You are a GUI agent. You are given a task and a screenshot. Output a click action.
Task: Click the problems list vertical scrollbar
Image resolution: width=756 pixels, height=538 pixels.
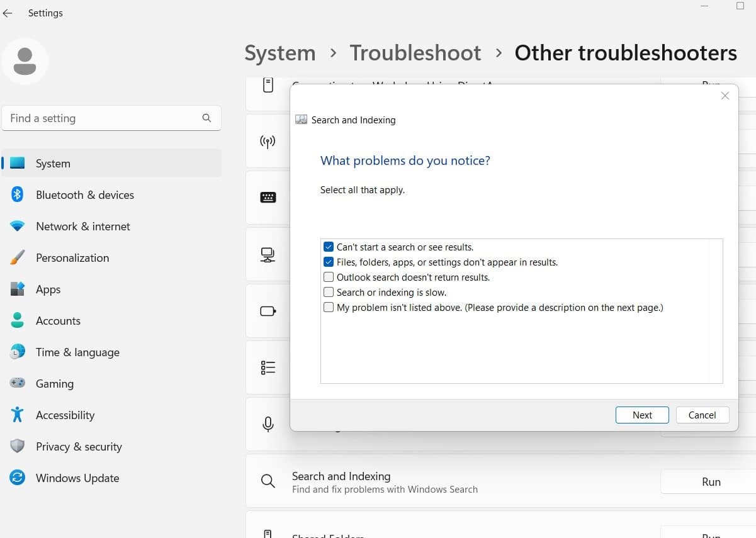(715, 311)
